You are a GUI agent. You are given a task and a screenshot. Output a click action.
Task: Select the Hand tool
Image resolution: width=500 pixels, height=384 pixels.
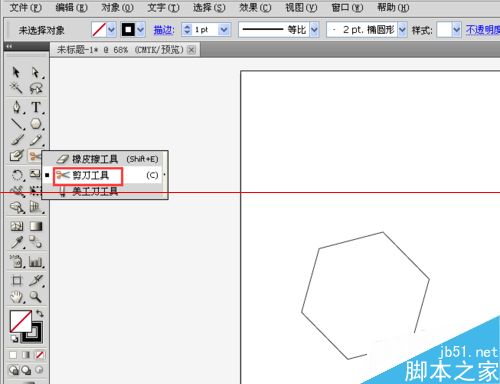[x=17, y=296]
